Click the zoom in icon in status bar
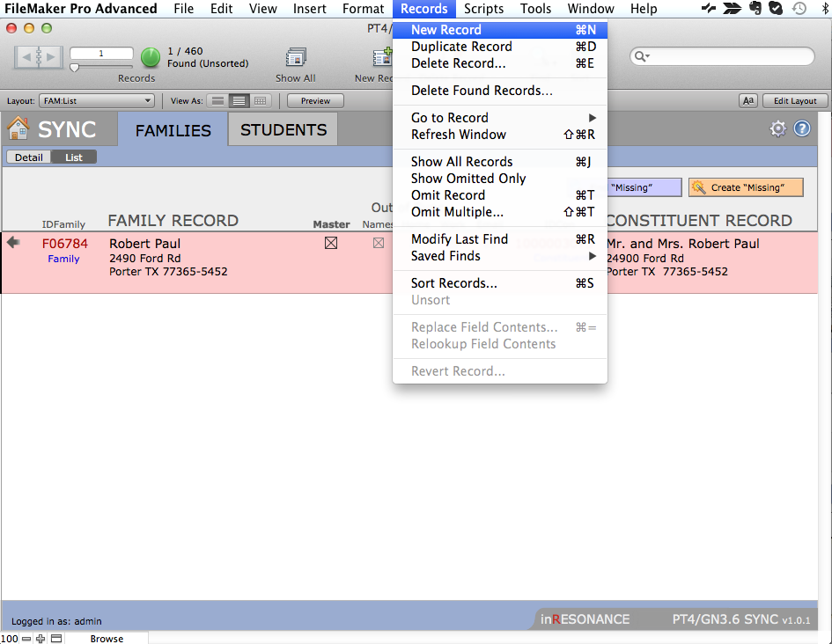 pos(40,639)
